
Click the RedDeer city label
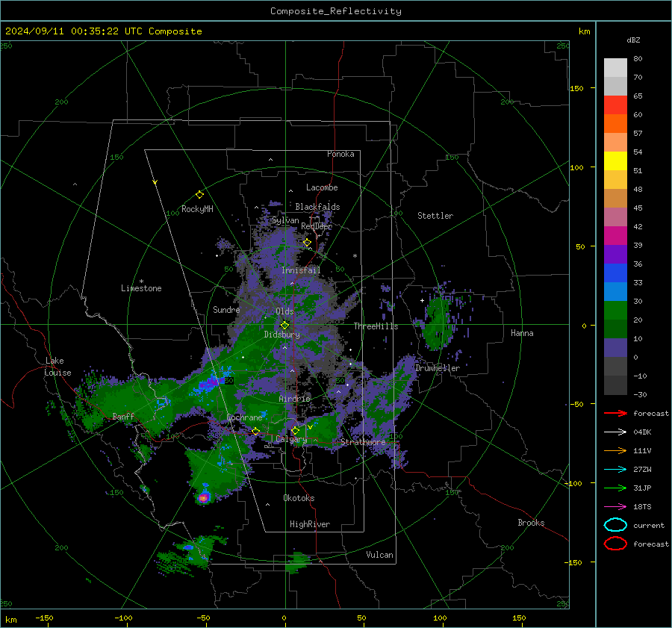(x=317, y=226)
